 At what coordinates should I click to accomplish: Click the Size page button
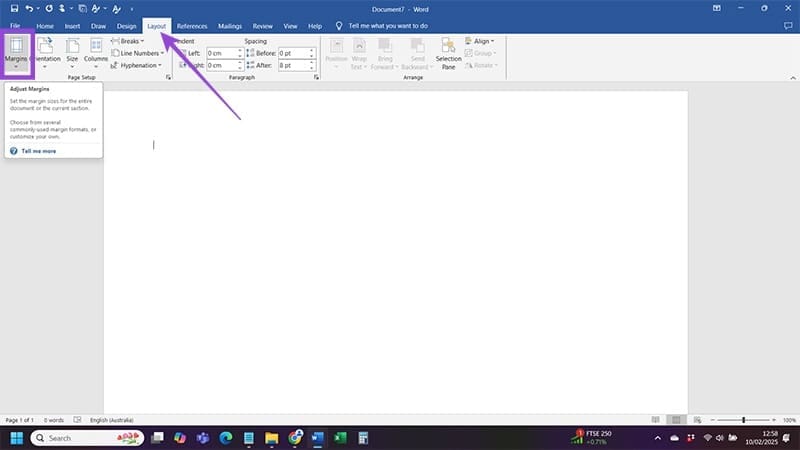(x=72, y=51)
